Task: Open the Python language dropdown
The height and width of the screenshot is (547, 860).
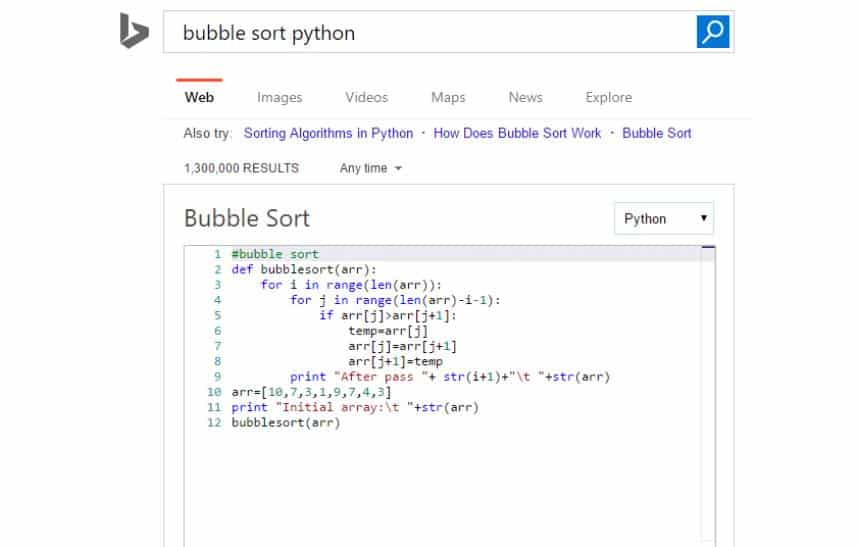Action: [664, 218]
